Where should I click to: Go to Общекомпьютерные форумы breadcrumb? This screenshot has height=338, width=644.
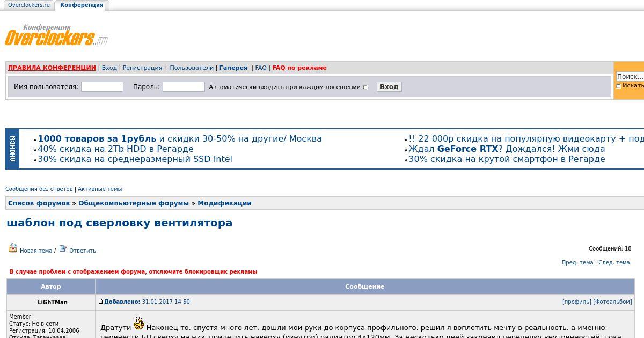pyautogui.click(x=134, y=203)
